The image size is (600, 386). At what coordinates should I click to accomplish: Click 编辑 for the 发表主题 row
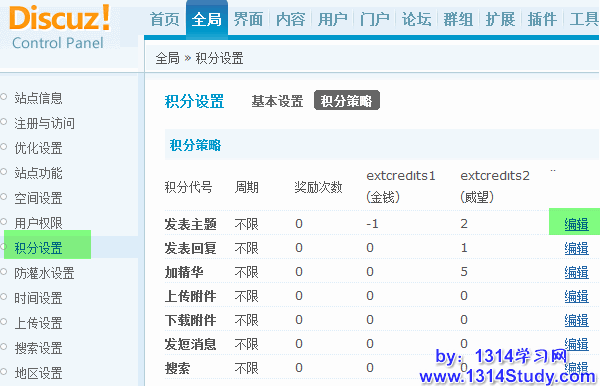point(576,224)
